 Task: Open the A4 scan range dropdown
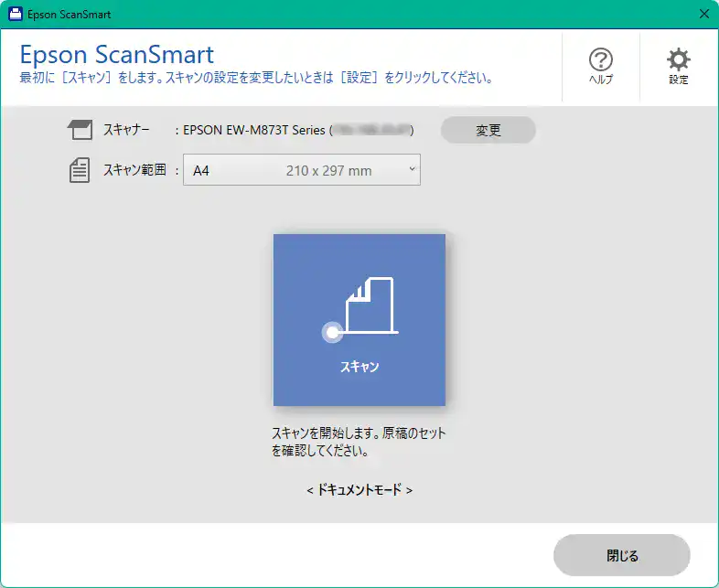[x=301, y=170]
